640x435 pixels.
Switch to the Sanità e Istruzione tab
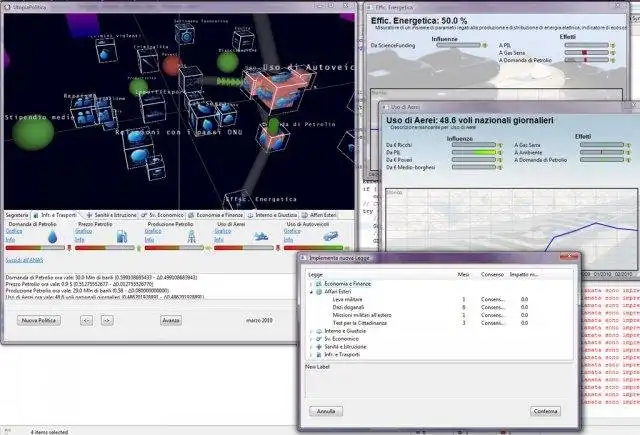coord(111,215)
